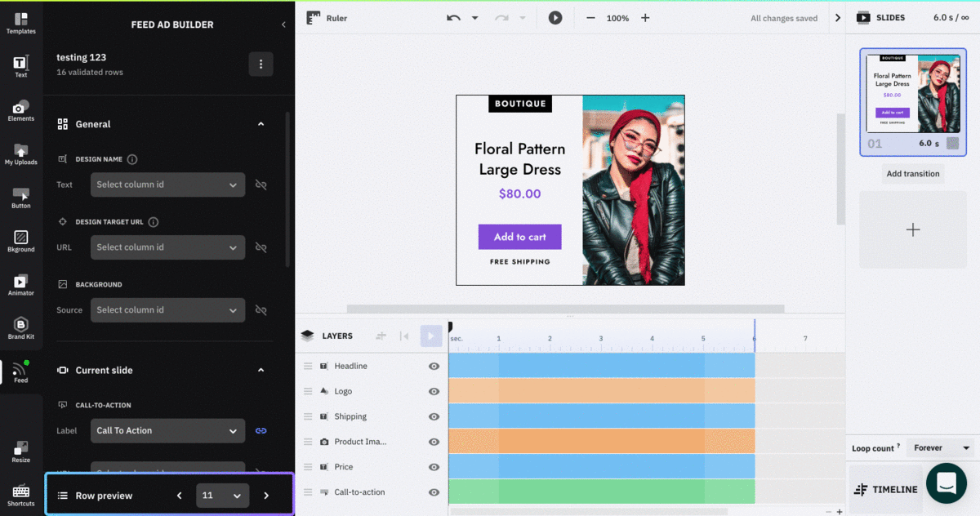Screen dimensions: 980x516
Task: Collapse the General section
Action: (x=261, y=123)
